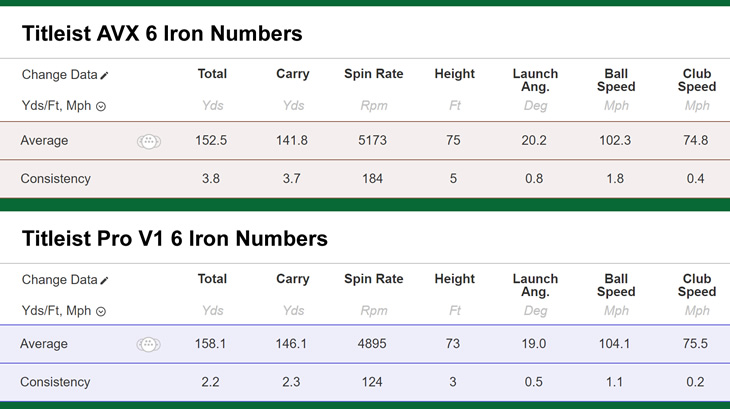
Task: Select Height column header in AVX table
Action: pyautogui.click(x=455, y=74)
